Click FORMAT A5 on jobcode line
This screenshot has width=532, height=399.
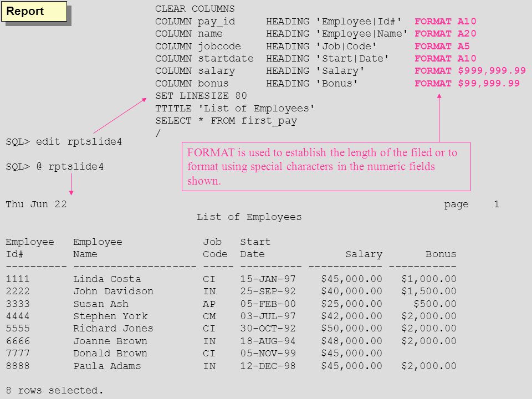click(442, 46)
